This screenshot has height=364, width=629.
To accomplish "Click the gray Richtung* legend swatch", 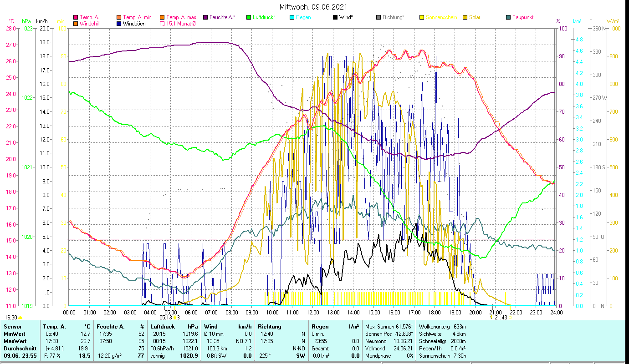I will click(x=378, y=17).
